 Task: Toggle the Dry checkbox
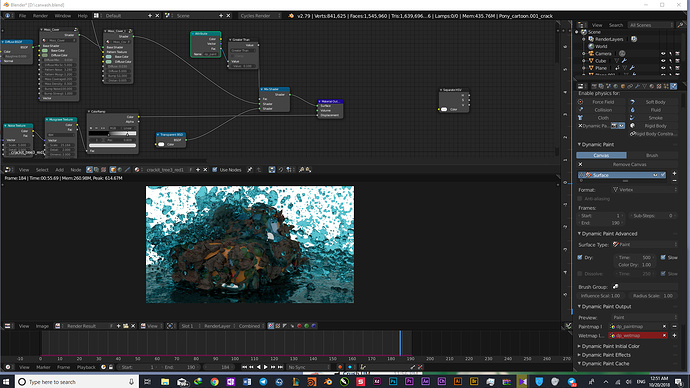tap(580, 257)
